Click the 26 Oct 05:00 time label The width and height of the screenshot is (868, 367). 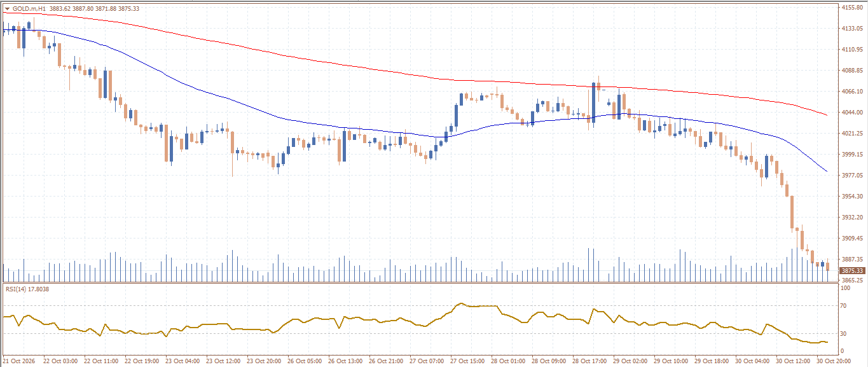pyautogui.click(x=305, y=361)
